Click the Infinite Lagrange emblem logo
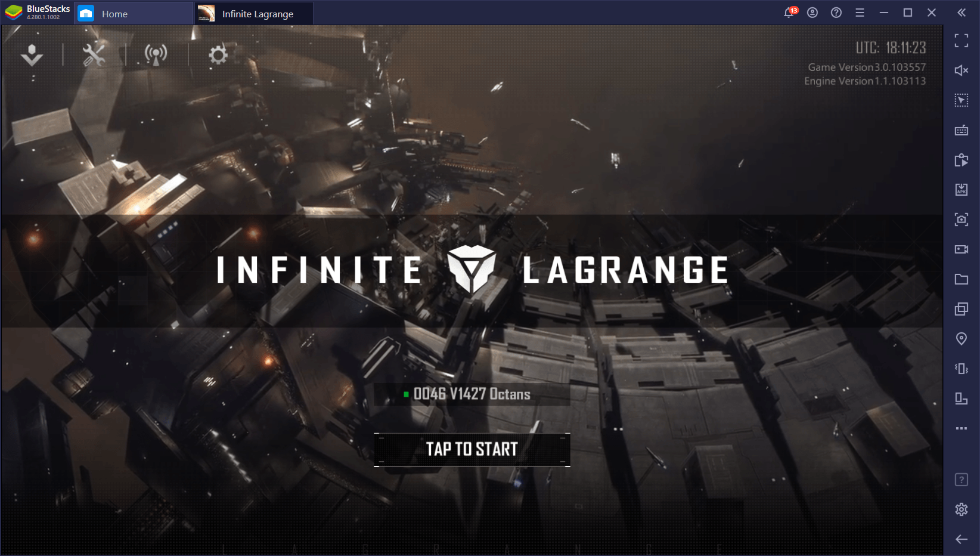This screenshot has height=556, width=980. [x=472, y=269]
